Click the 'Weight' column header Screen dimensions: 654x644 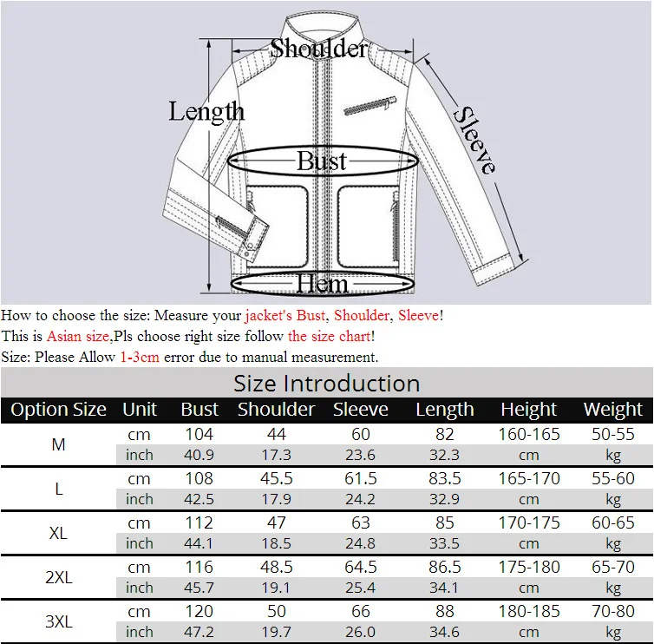click(612, 410)
